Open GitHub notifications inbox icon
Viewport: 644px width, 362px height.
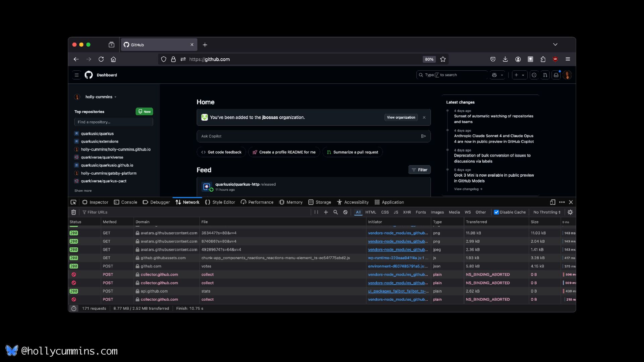(x=556, y=75)
